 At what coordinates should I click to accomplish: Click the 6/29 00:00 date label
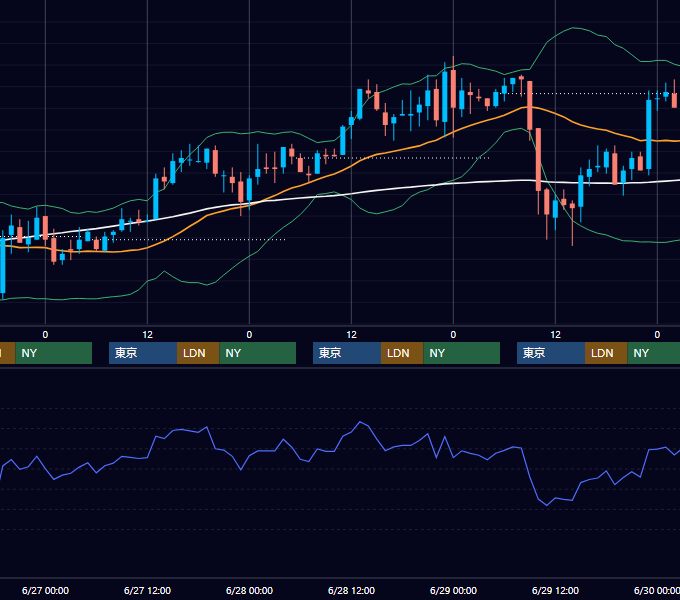(x=453, y=590)
